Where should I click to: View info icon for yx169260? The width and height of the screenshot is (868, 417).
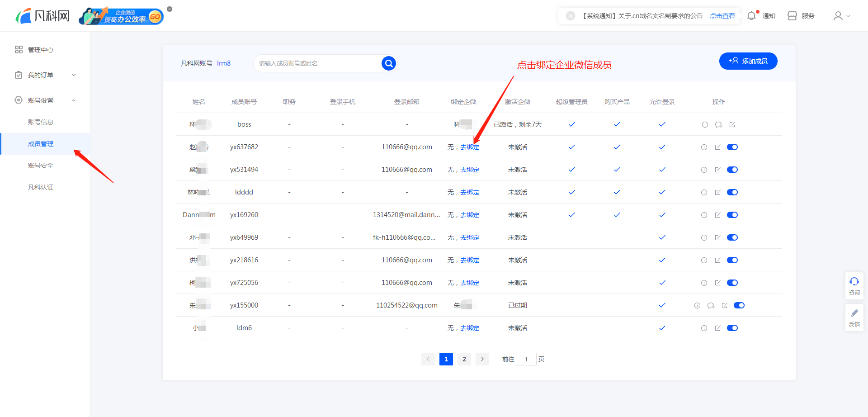tap(704, 215)
